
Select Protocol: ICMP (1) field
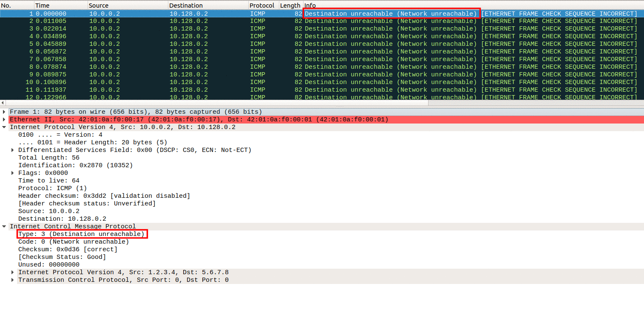[53, 188]
